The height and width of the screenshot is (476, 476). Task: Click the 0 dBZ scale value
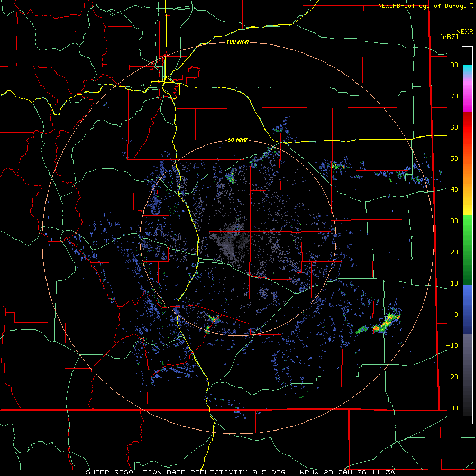456,315
